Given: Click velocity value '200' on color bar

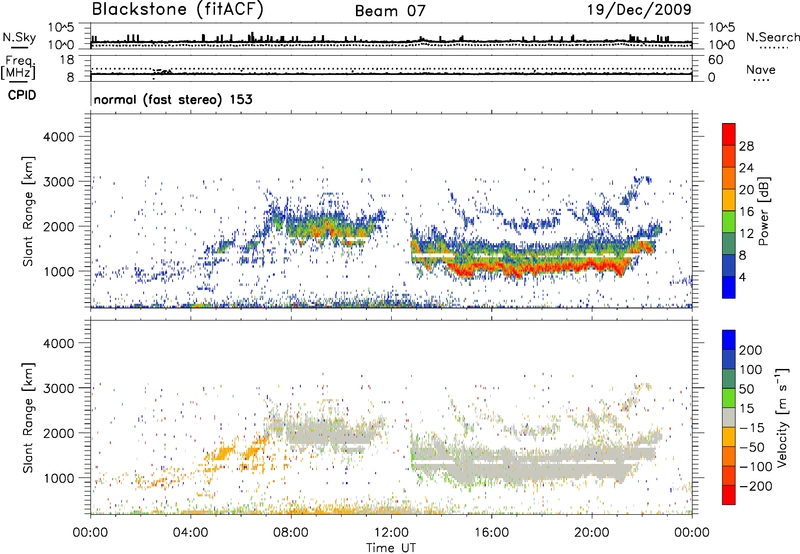Looking at the screenshot, I should (x=751, y=350).
